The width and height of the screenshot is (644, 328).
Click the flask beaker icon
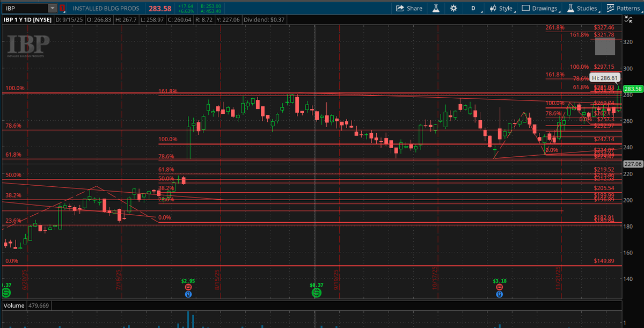tap(436, 8)
